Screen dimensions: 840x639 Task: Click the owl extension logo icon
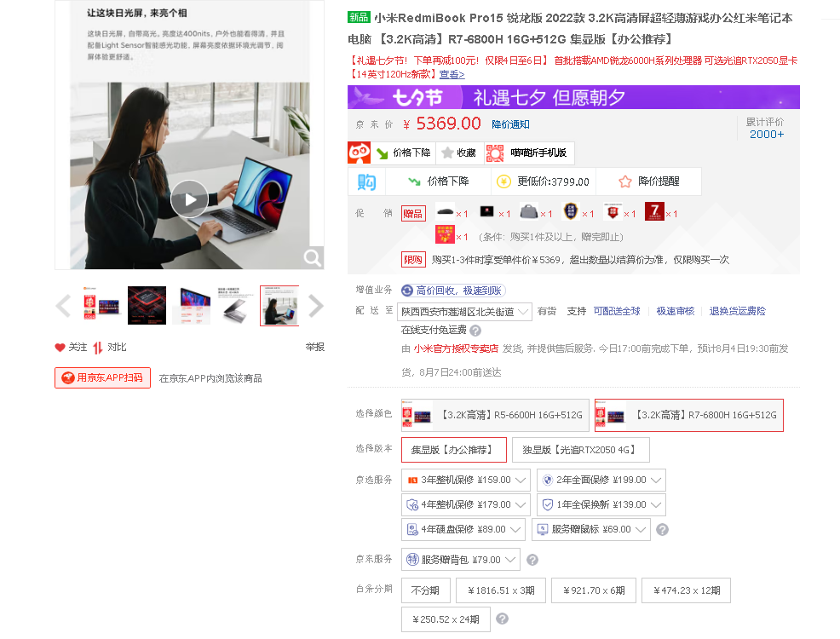(359, 153)
